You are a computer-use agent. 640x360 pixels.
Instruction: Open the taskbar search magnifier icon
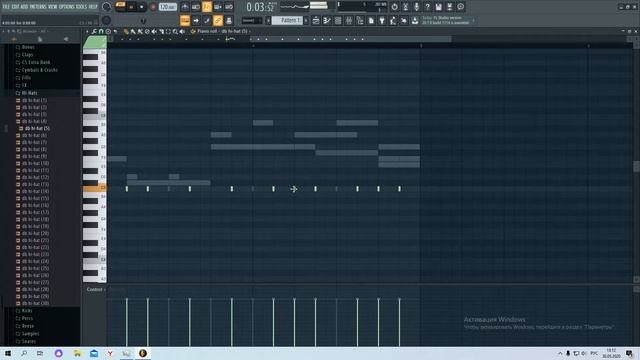[24, 353]
